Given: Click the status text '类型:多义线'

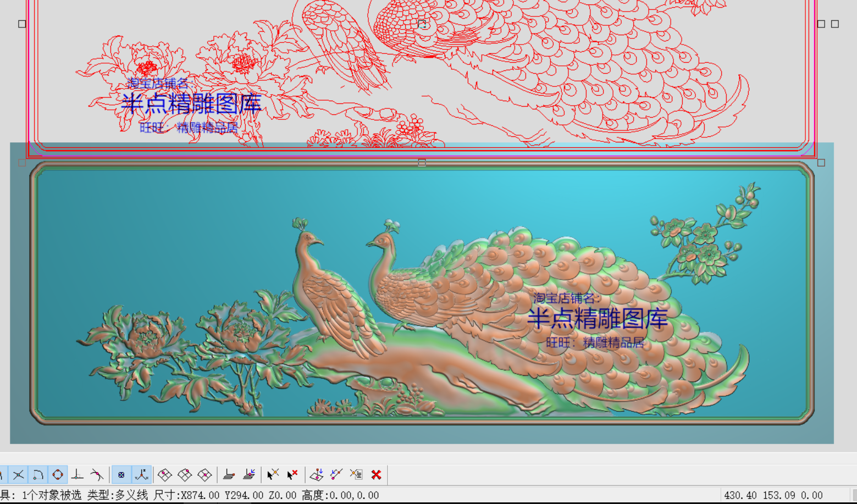Looking at the screenshot, I should (x=118, y=495).
